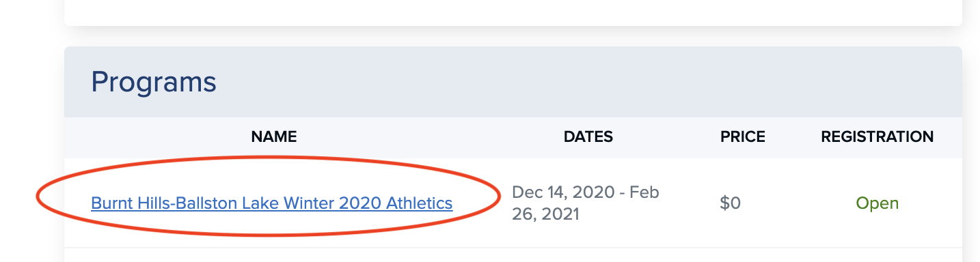Screen dimensions: 980x262
Task: Click the white card above Programs panel
Action: click(x=513, y=12)
